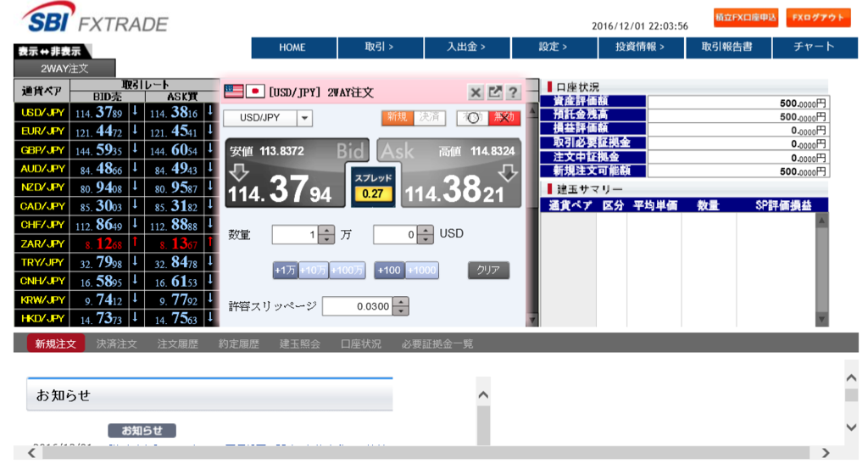Go to the HOME menu item

[x=293, y=48]
